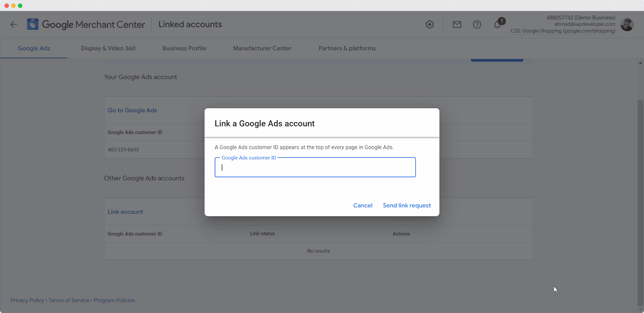644x313 pixels.
Task: Click the macOS yellow minimize button
Action: [x=13, y=6]
